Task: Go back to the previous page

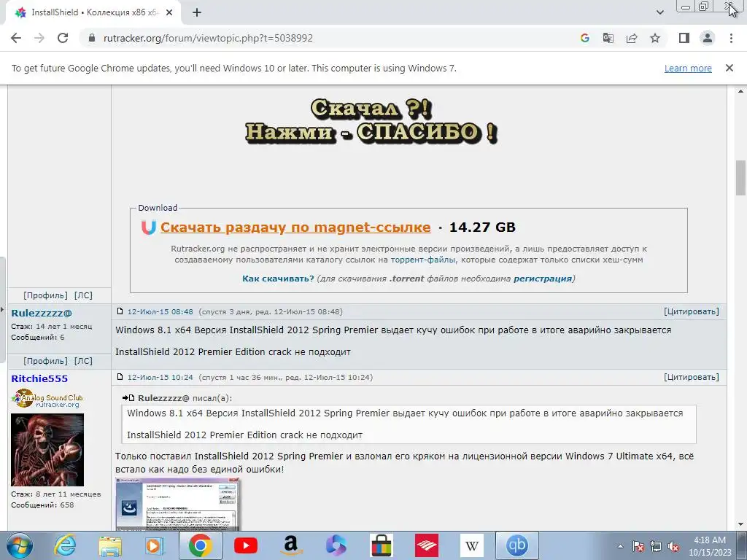Action: pyautogui.click(x=16, y=38)
